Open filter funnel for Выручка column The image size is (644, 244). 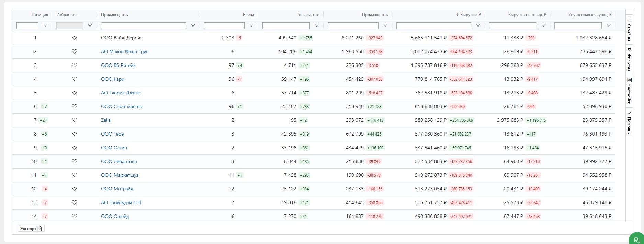tap(478, 26)
